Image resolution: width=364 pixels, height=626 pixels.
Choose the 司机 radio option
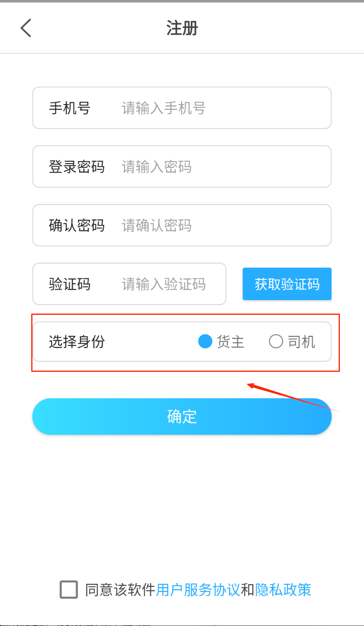276,341
